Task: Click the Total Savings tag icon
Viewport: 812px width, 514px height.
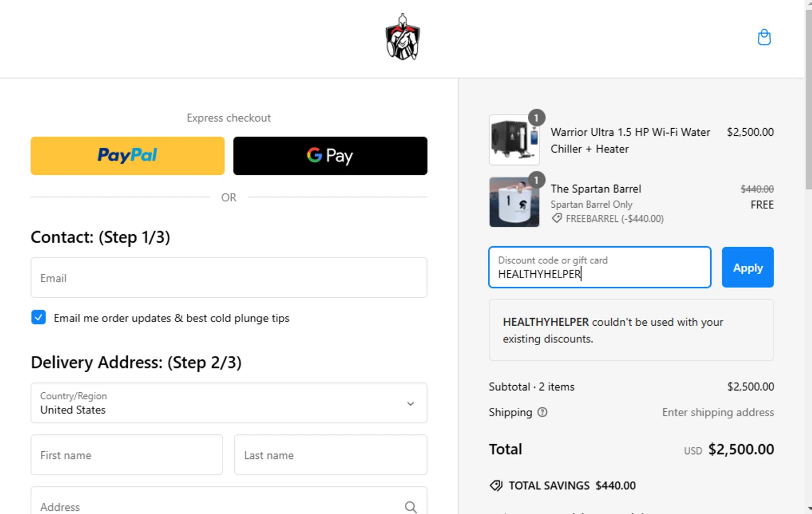Action: (496, 486)
